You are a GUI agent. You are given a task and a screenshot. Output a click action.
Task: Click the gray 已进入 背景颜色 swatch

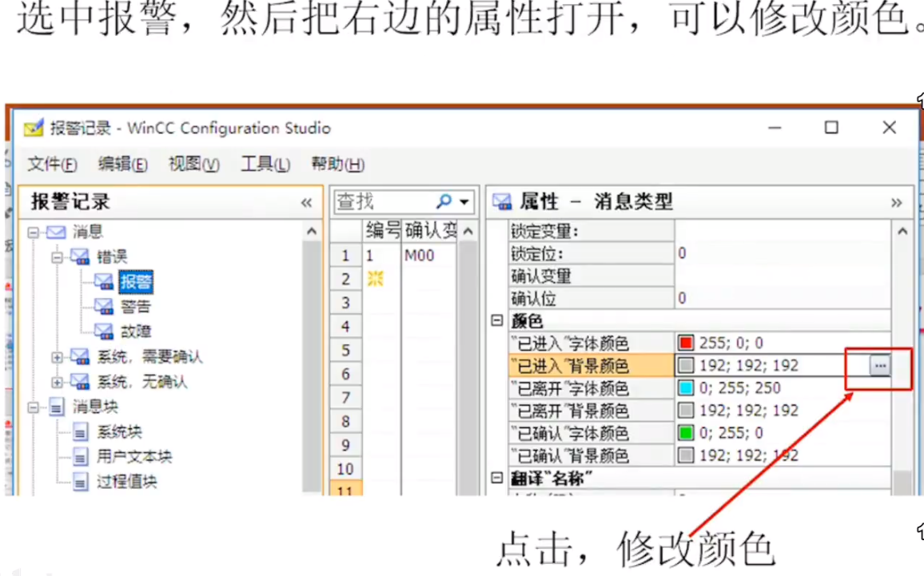pyautogui.click(x=685, y=365)
